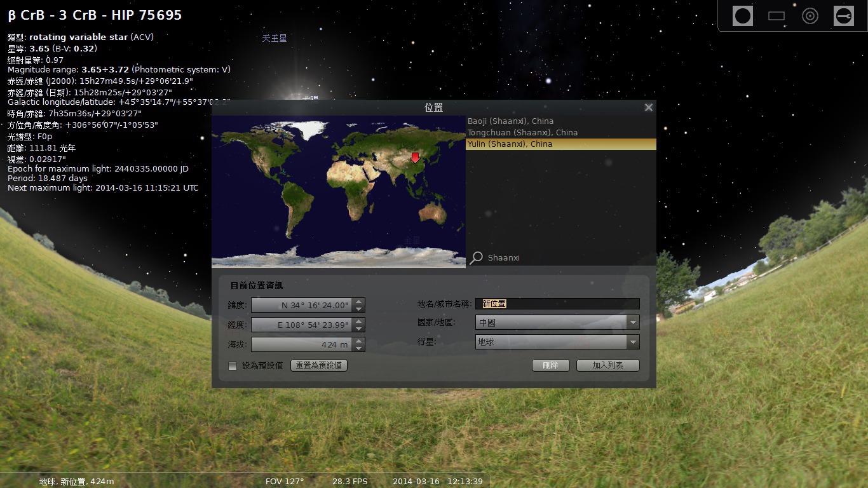Viewport: 868px width, 488px height.
Task: Select Baoji (Shaanxi), China from list
Action: click(510, 121)
